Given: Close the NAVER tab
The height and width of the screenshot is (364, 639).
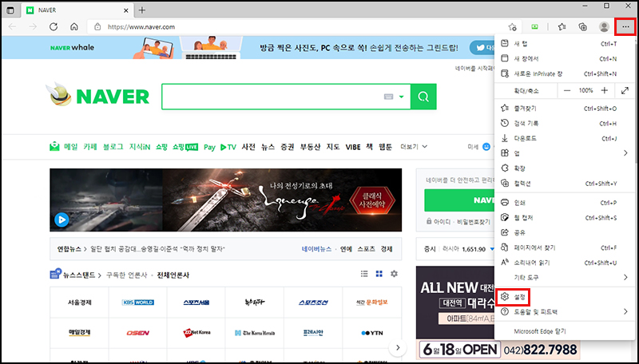Looking at the screenshot, I should 126,10.
